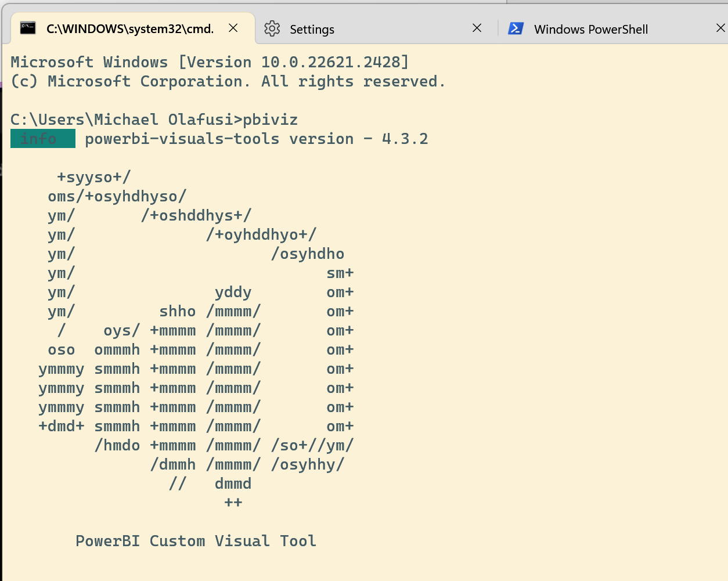The image size is (728, 581).
Task: Click the cmd icon on the first tab
Action: 28,28
